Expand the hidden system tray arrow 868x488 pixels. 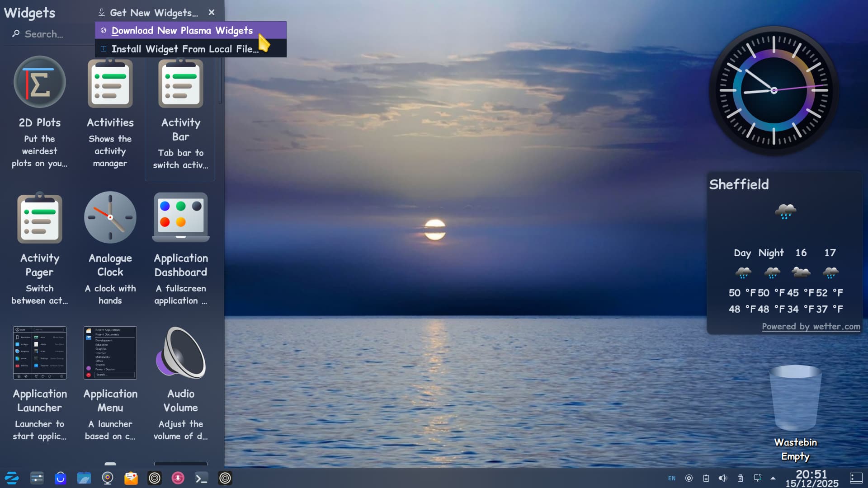tap(773, 478)
